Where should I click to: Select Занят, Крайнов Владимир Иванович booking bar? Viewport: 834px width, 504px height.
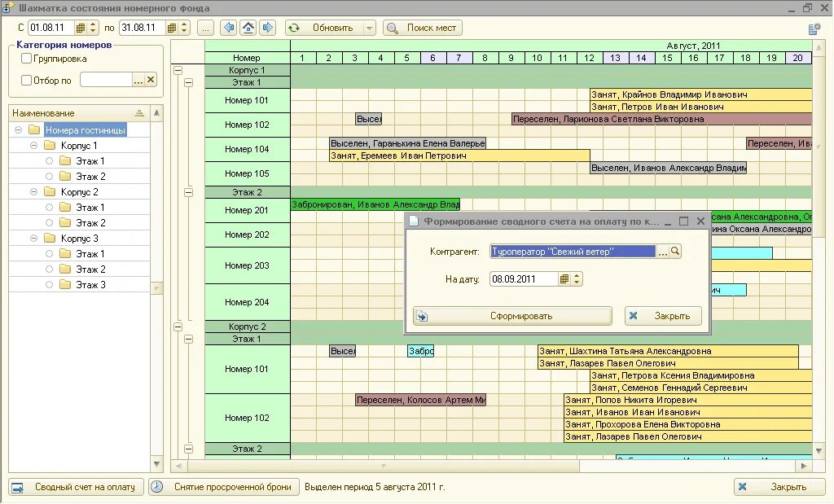pyautogui.click(x=701, y=94)
